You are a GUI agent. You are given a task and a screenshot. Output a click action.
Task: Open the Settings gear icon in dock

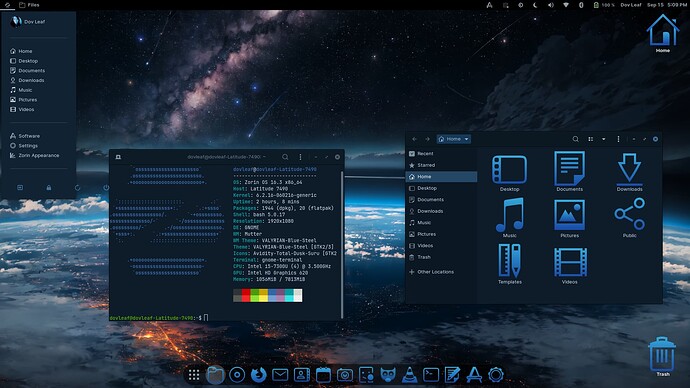[495, 375]
